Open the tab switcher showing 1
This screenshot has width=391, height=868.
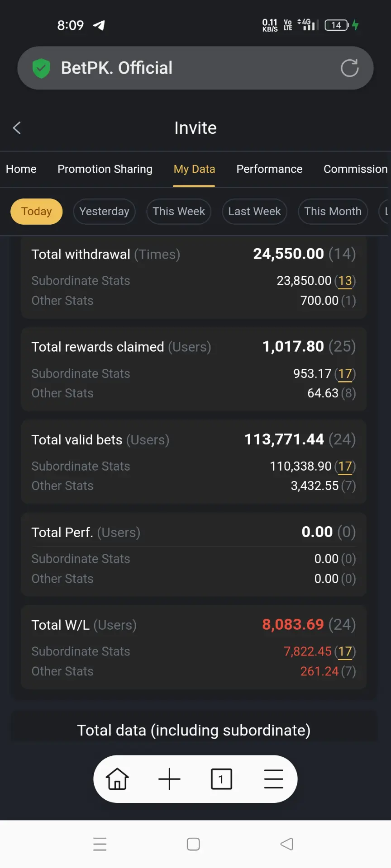tap(221, 779)
